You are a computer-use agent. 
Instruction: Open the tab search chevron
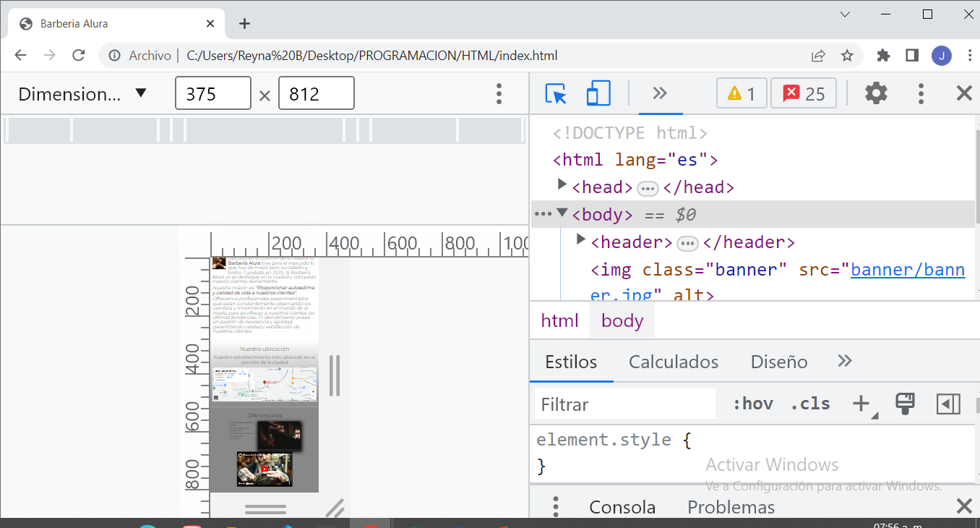[845, 14]
